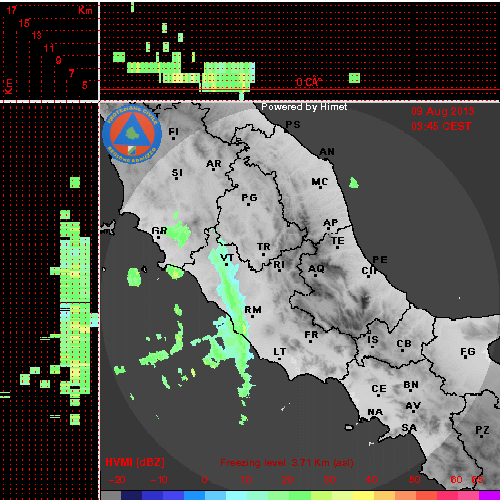The height and width of the screenshot is (500, 500).
Task: Click the time '03:45 CEST'
Action: tap(441, 126)
